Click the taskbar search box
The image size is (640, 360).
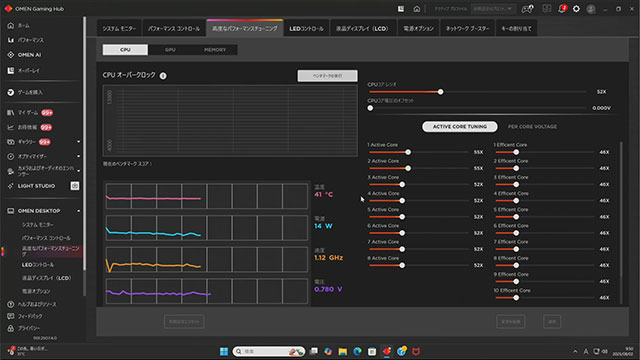pyautogui.click(x=269, y=351)
